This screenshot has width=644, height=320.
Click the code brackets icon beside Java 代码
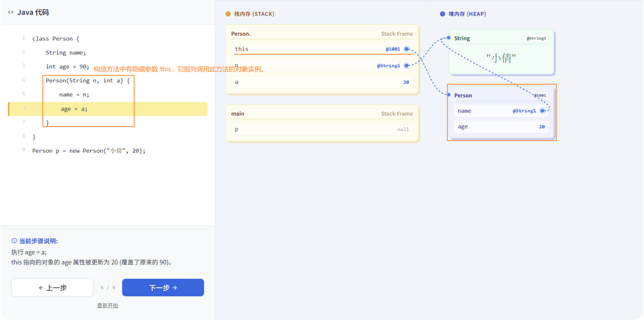click(11, 12)
